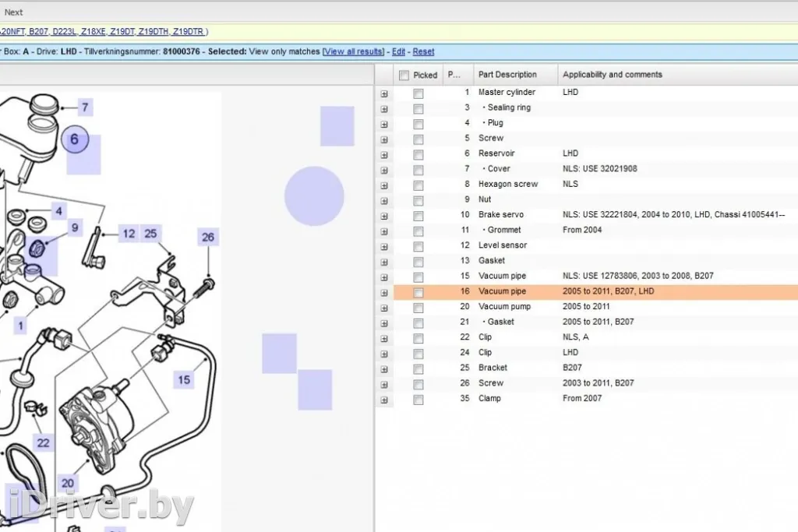Tick checkbox for item 16 Vacuum pipe
Screen dimensions: 798x532
point(418,293)
